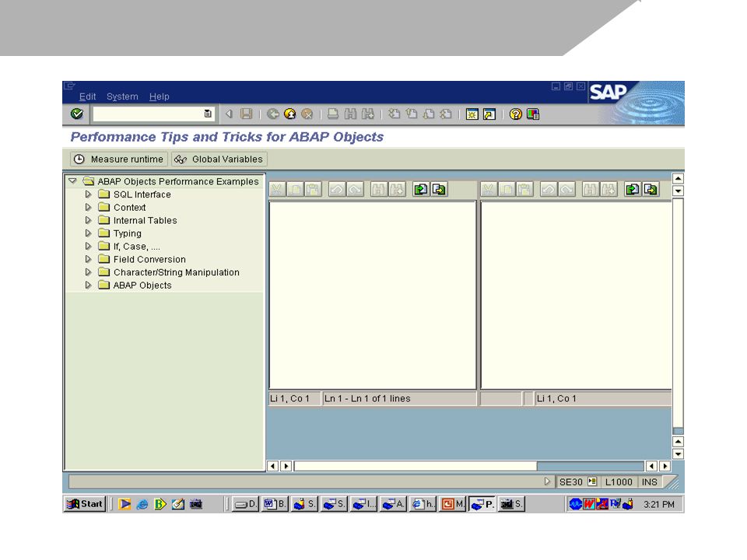The image size is (747, 560).
Task: Toggle the INS insert mode indicator
Action: [x=649, y=482]
